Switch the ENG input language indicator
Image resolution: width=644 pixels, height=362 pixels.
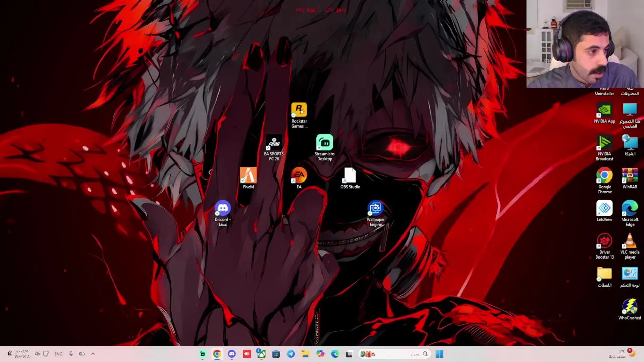pos(58,354)
